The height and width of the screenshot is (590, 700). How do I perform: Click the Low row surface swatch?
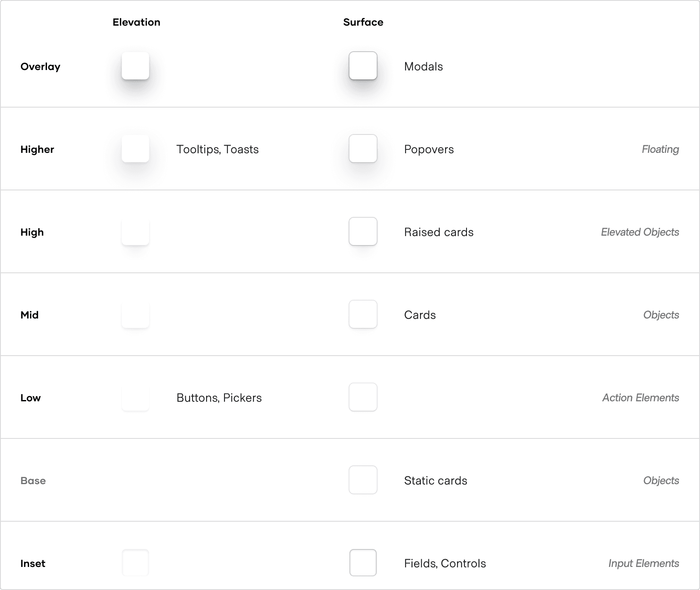pos(363,397)
